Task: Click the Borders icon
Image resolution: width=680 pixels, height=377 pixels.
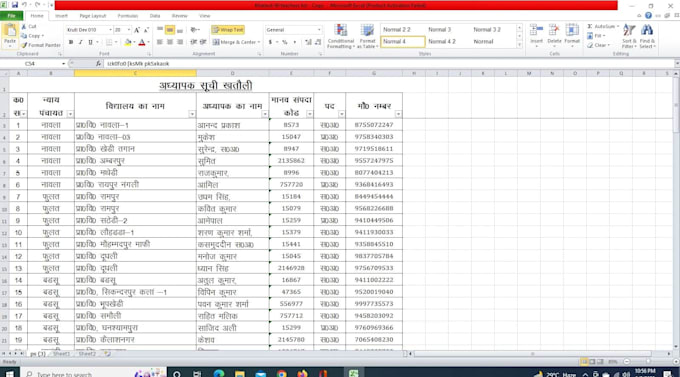Action: pyautogui.click(x=109, y=42)
